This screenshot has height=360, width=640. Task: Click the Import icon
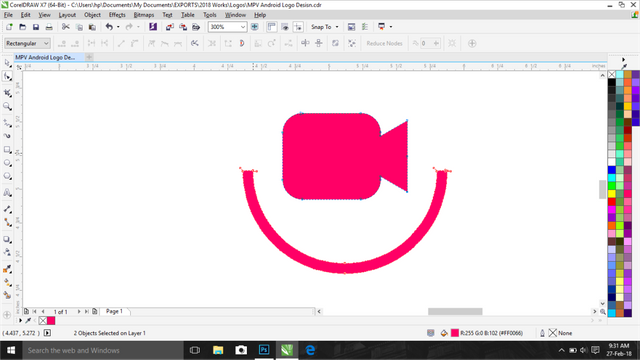coord(170,27)
